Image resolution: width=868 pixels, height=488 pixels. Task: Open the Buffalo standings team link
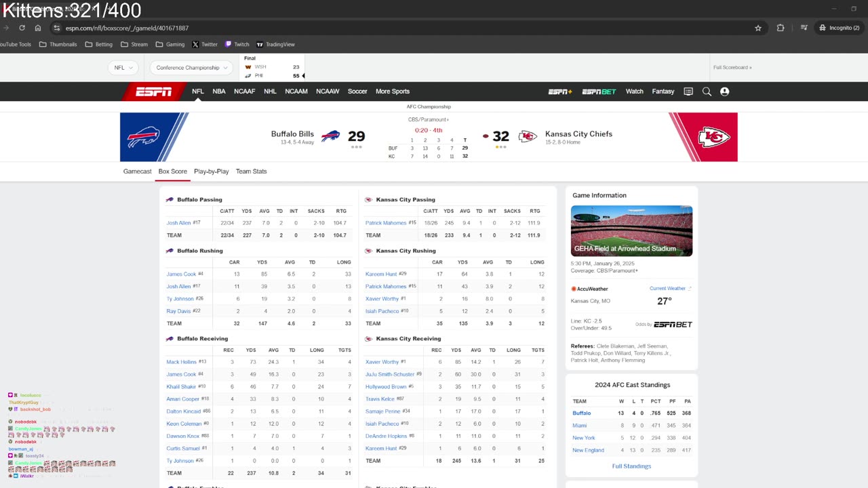click(581, 413)
